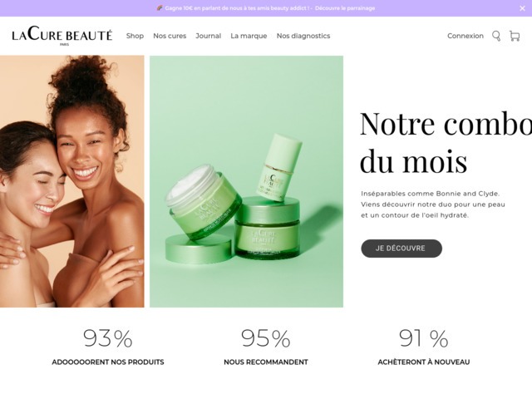Click the La Cure Beauté logo
The width and height of the screenshot is (532, 399).
coord(62,36)
